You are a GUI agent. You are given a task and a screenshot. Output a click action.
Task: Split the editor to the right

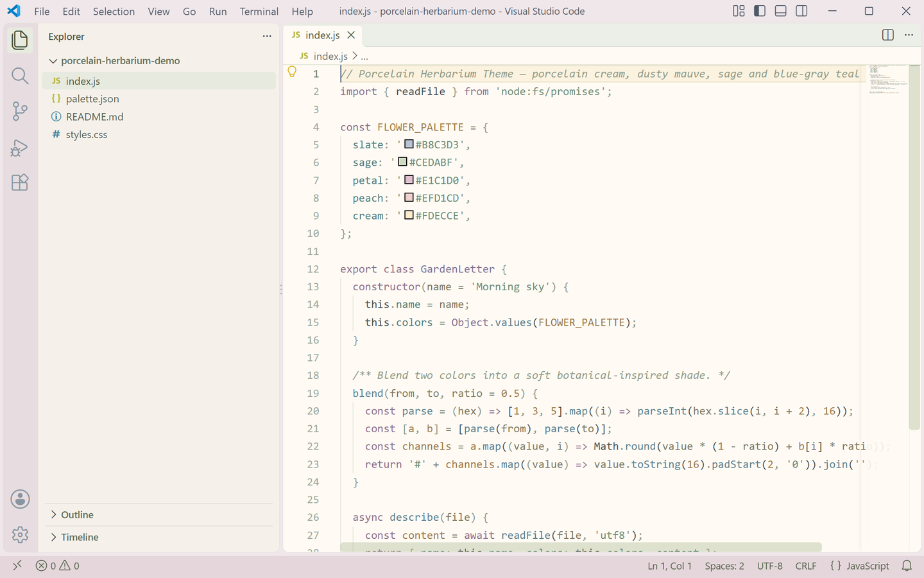coord(888,35)
